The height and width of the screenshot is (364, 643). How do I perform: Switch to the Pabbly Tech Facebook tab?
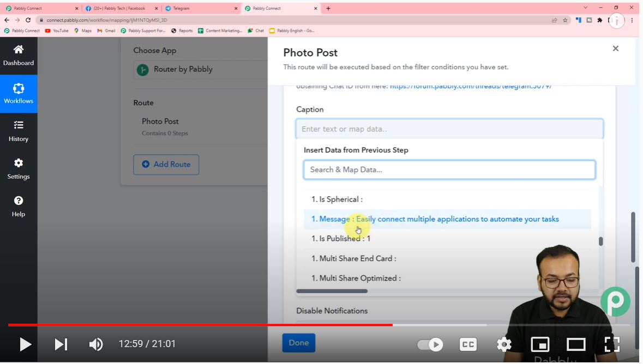120,8
